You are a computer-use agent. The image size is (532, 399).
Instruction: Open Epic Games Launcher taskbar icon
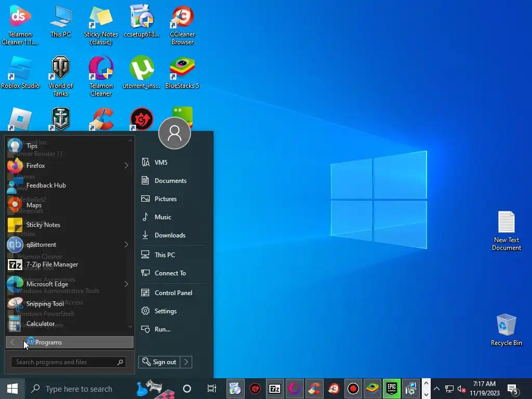click(392, 389)
